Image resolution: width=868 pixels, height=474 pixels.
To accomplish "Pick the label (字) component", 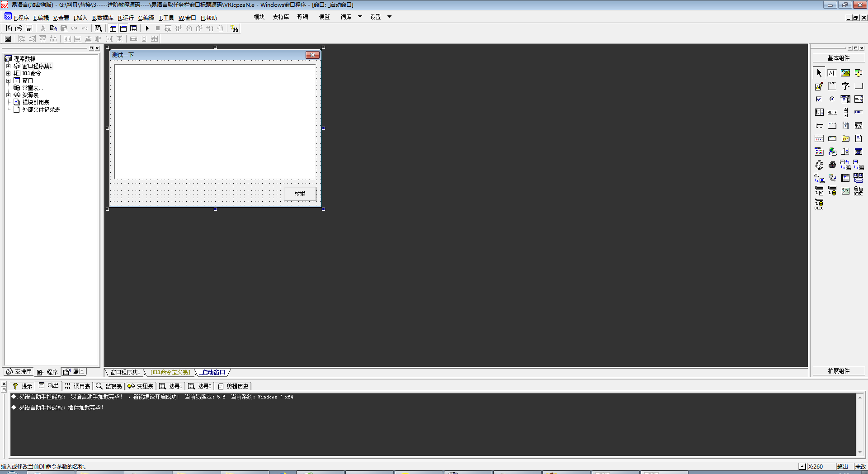I will pyautogui.click(x=845, y=86).
